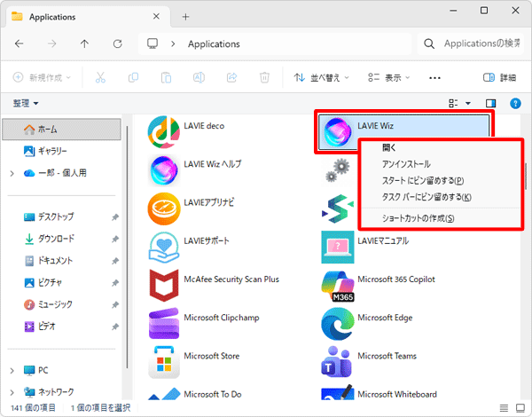
Task: Expand the ネットワーク tree node
Action: [x=12, y=392]
